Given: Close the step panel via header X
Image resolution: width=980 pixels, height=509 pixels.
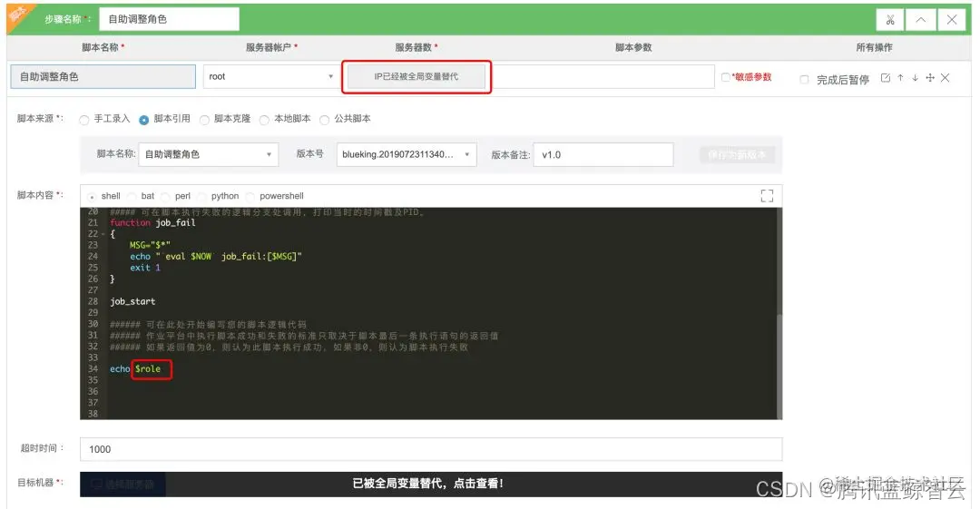Looking at the screenshot, I should pos(951,20).
